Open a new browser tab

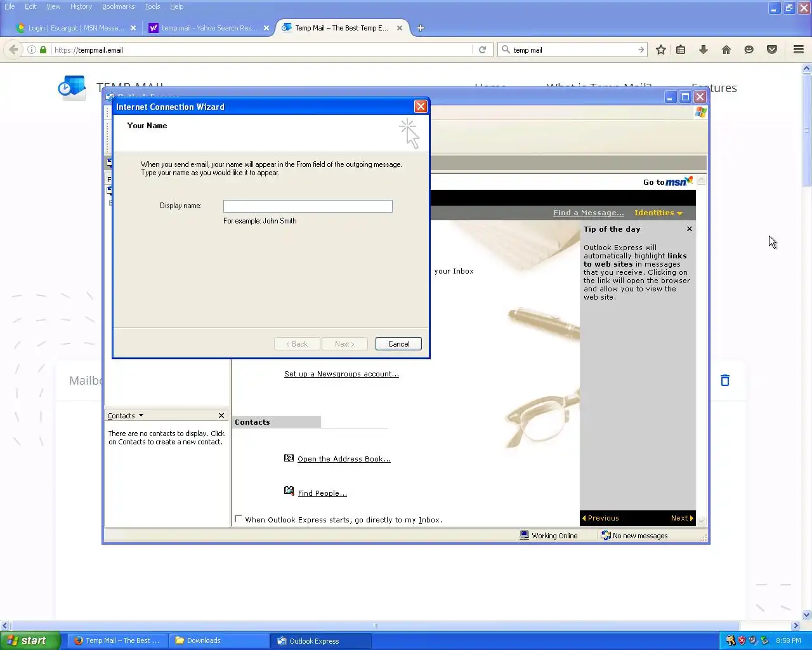(x=421, y=28)
